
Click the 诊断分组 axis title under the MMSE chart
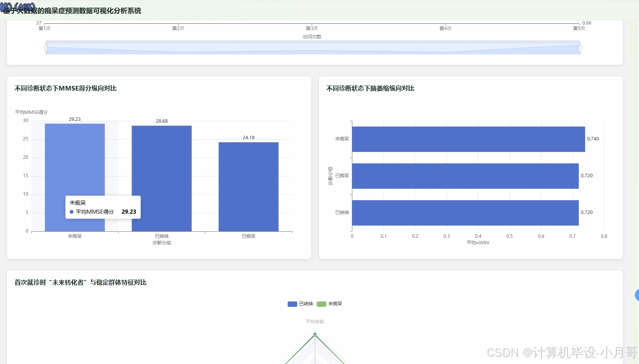click(x=162, y=243)
